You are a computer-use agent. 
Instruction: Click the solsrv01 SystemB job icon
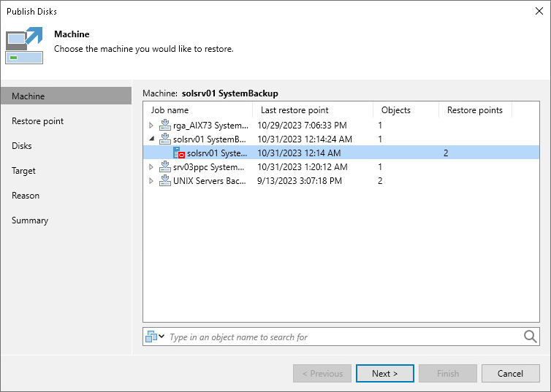[x=165, y=139]
